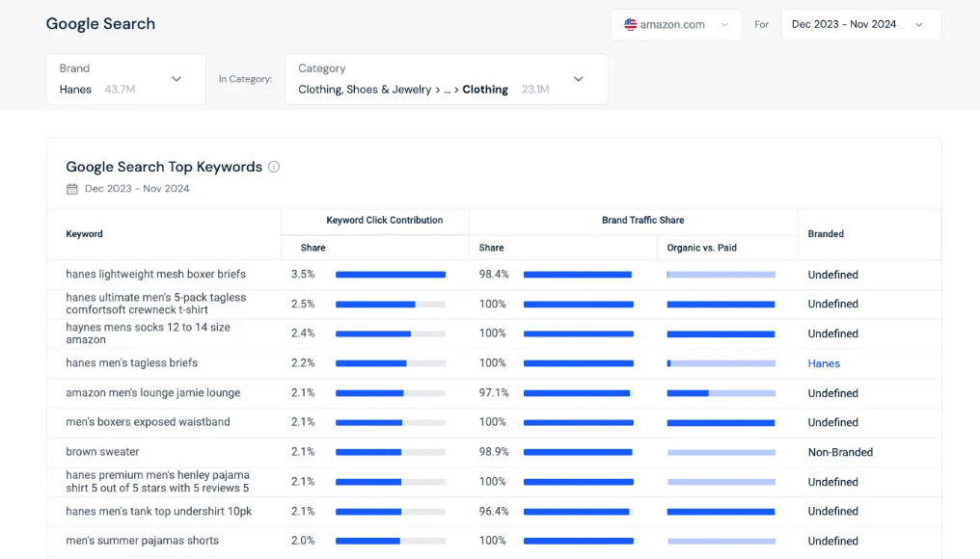Select keyword brown sweater
The height and width of the screenshot is (559, 980).
tap(102, 452)
